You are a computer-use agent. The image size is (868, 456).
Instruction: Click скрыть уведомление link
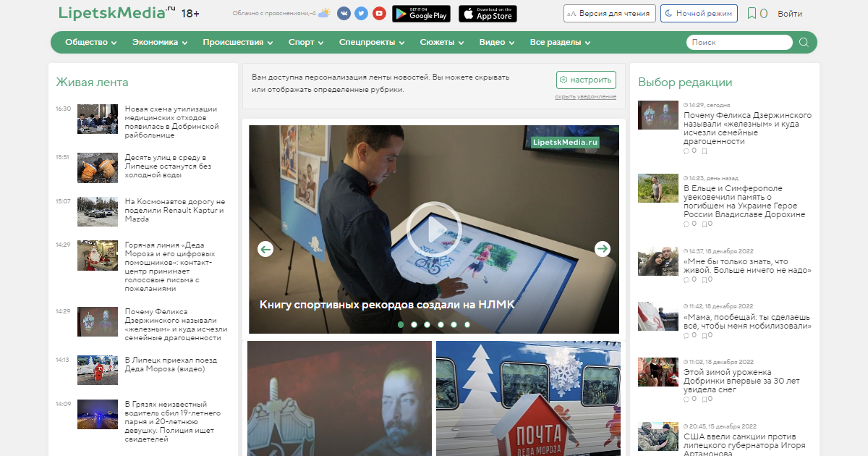point(586,96)
